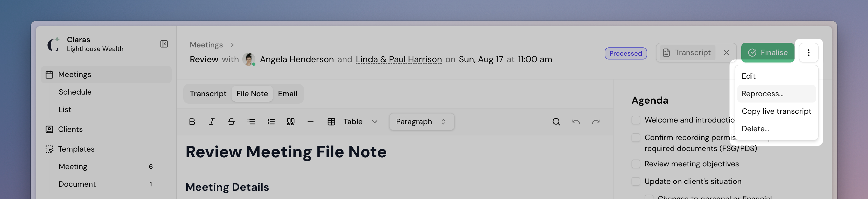This screenshot has height=199, width=868.
Task: Select Reprocess... from the menu
Action: (x=776, y=94)
